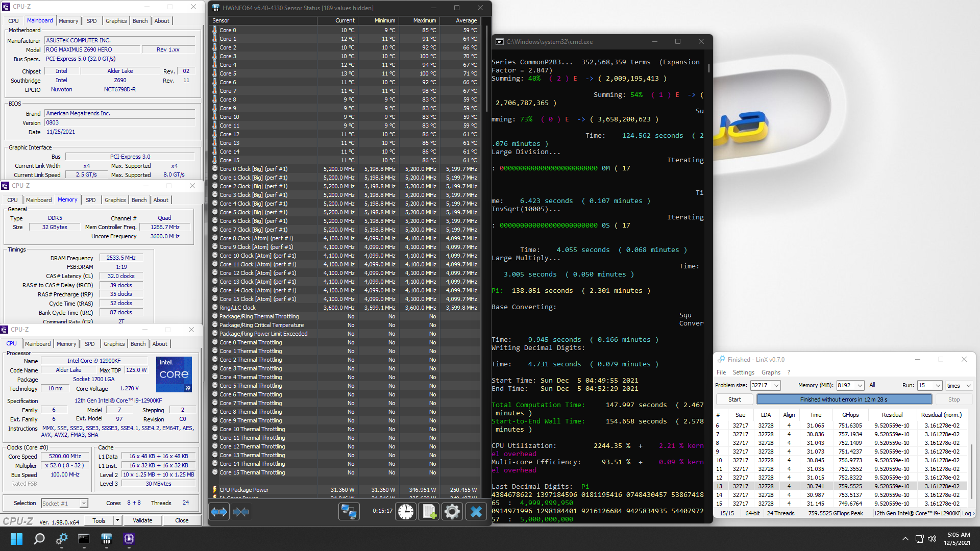The height and width of the screenshot is (551, 980).
Task: Switch to SPD tab in bottom CPU-Z
Action: click(x=89, y=344)
